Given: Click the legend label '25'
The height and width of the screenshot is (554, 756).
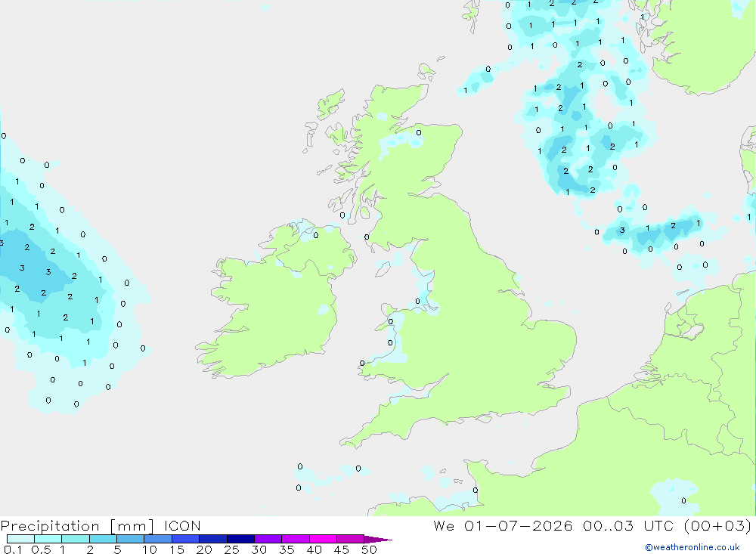Looking at the screenshot, I should tap(231, 549).
